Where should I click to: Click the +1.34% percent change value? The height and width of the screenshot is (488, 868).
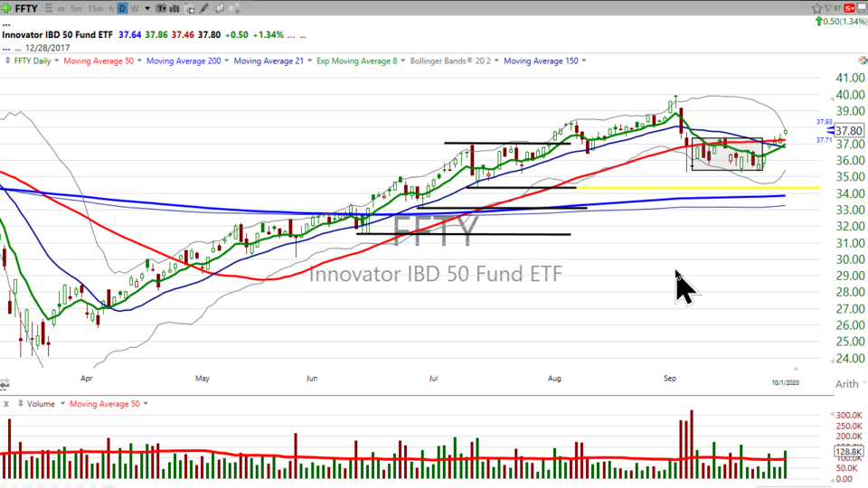click(268, 34)
